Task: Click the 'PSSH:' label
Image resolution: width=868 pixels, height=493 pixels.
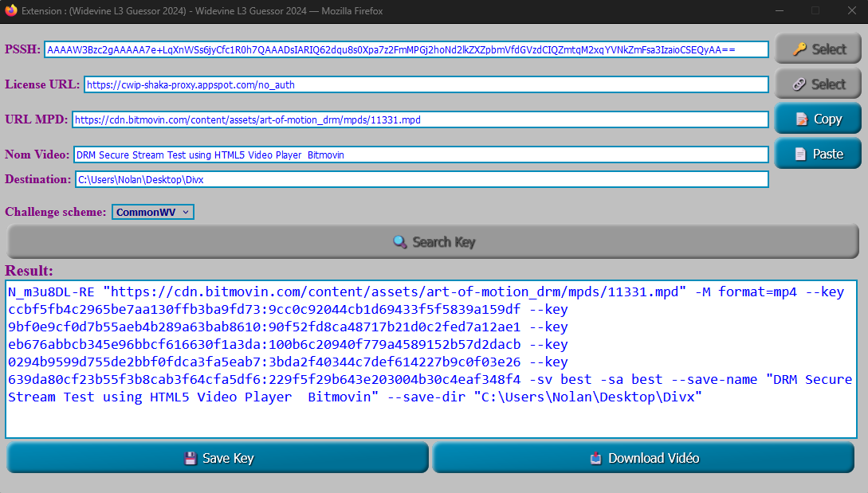Action: [22, 49]
